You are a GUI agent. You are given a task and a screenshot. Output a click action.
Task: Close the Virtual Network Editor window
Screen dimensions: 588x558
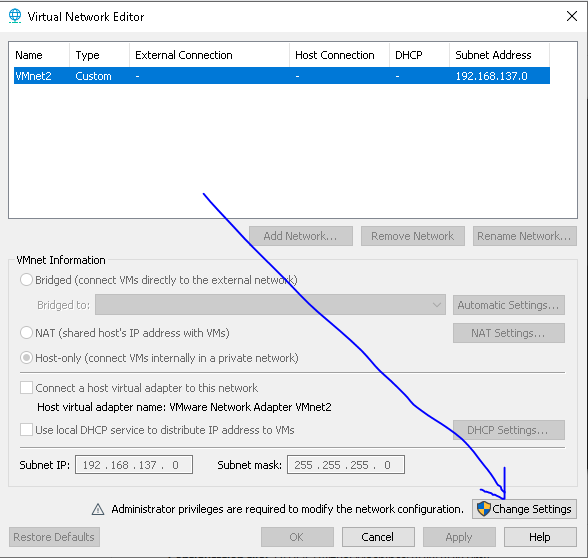coord(572,16)
